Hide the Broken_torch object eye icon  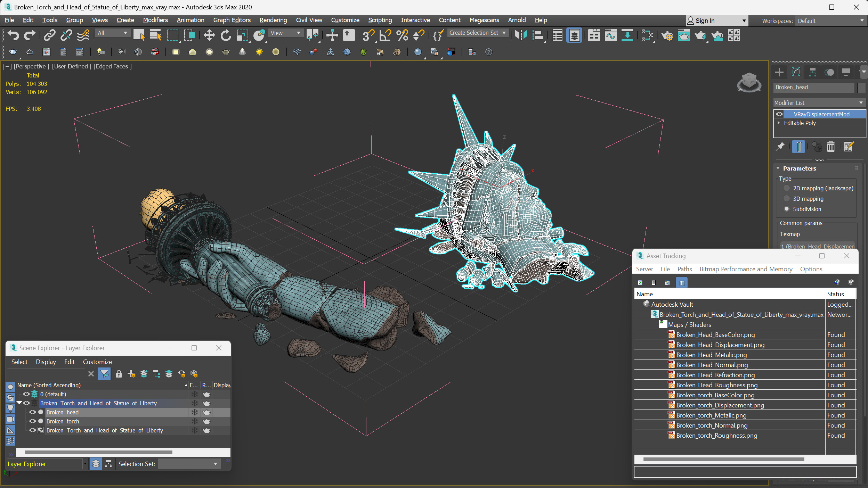pyautogui.click(x=33, y=421)
